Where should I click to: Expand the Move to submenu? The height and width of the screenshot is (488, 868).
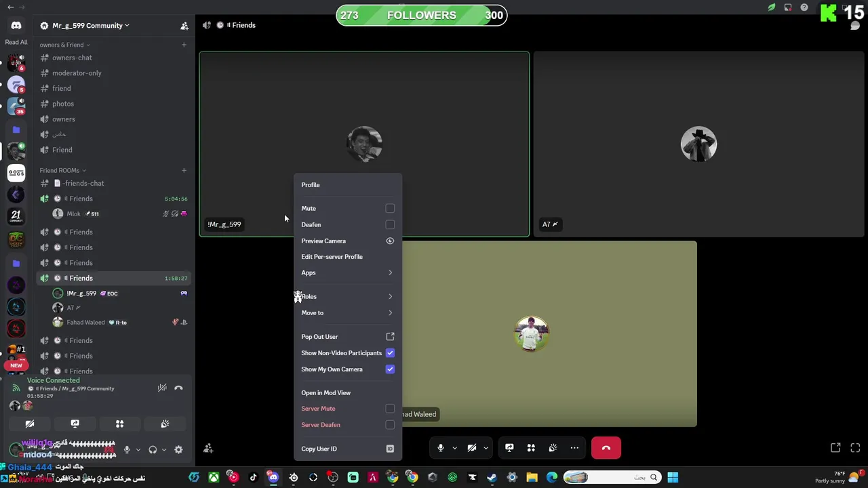pos(348,312)
